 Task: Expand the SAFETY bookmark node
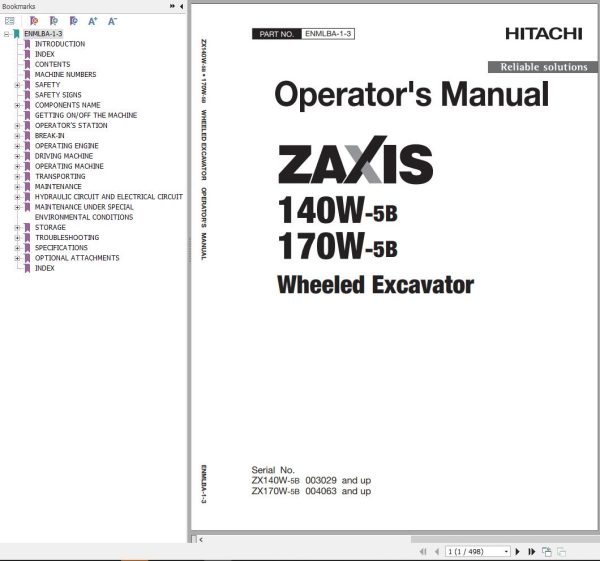click(17, 85)
